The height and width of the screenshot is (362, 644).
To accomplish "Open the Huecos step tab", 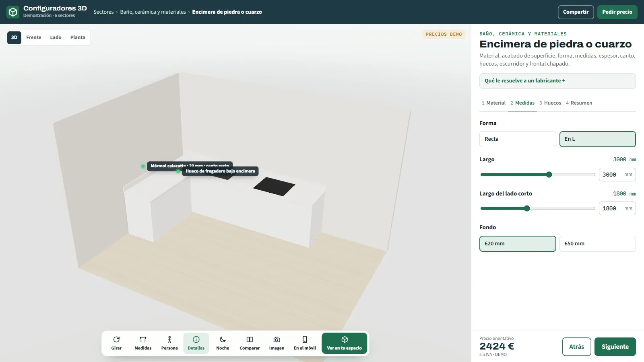I will (x=550, y=103).
